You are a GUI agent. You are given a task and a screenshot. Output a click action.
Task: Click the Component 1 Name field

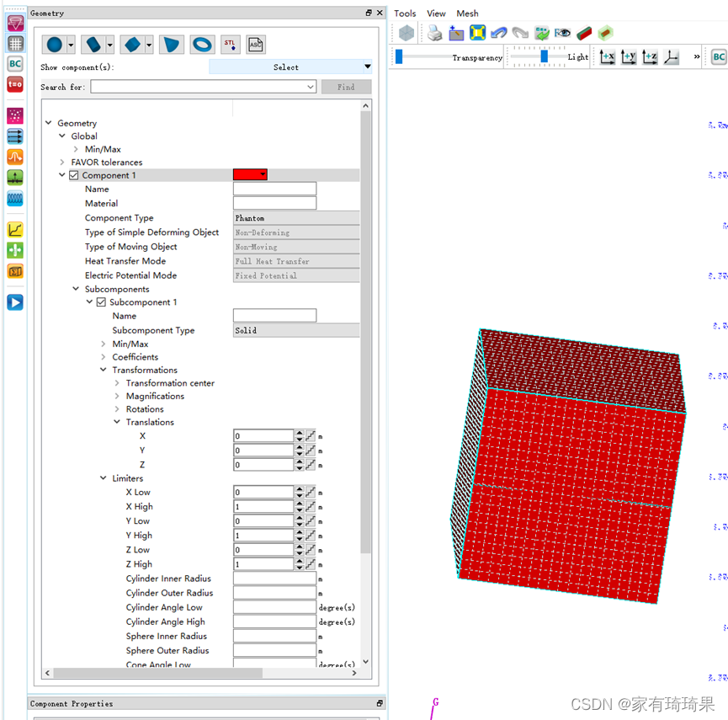[275, 189]
